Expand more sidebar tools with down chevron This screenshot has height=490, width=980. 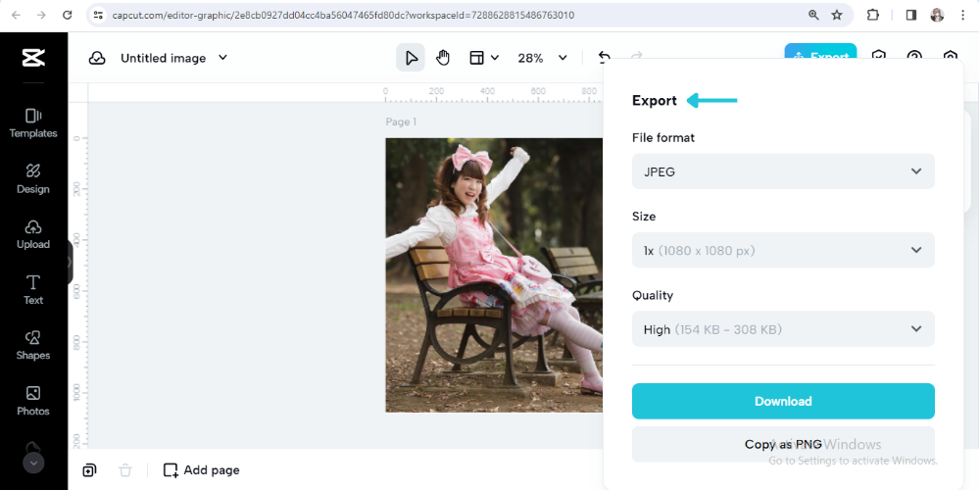click(x=33, y=463)
